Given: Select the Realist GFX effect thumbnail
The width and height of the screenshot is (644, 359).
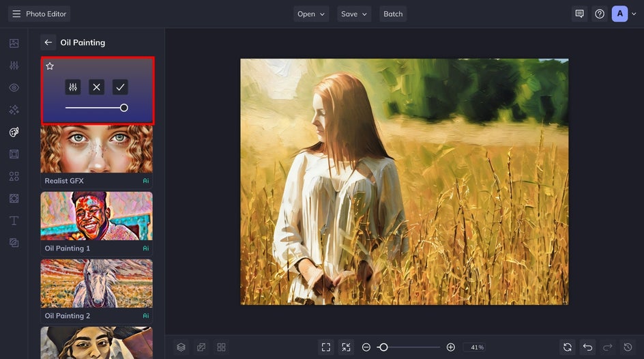Looking at the screenshot, I should tap(96, 149).
